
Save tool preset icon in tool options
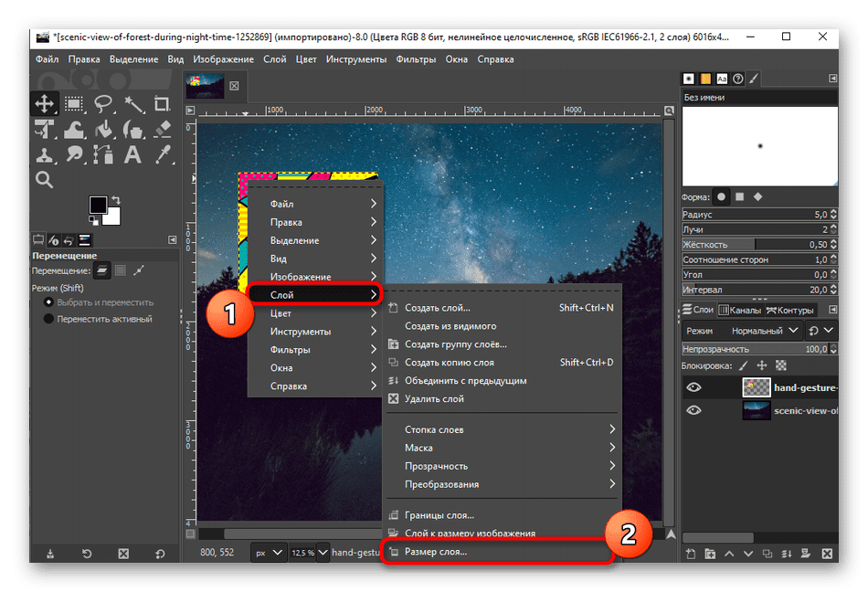[x=50, y=554]
